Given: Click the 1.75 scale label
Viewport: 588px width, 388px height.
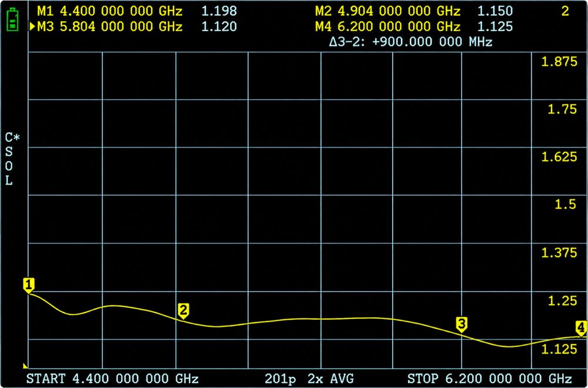Looking at the screenshot, I should coord(563,109).
